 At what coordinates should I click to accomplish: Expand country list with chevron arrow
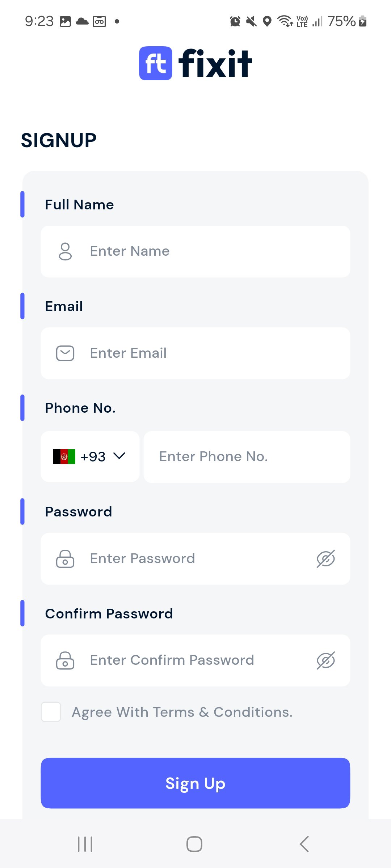[119, 456]
